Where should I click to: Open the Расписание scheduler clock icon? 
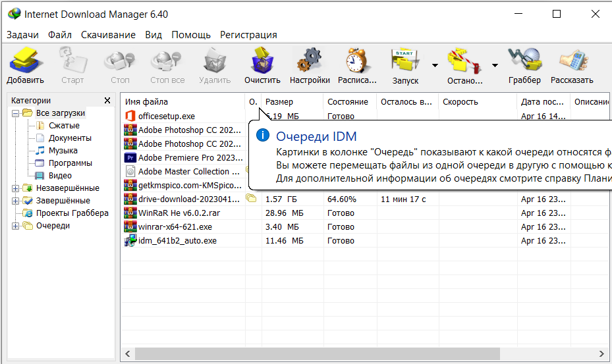[x=357, y=61]
